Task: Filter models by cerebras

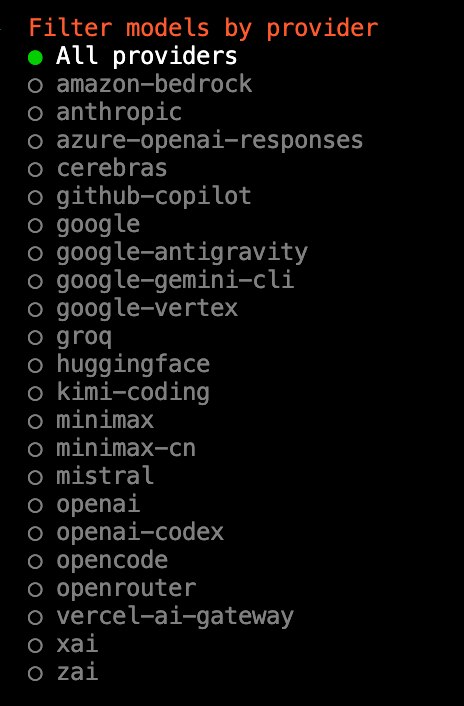Action: pos(97,168)
